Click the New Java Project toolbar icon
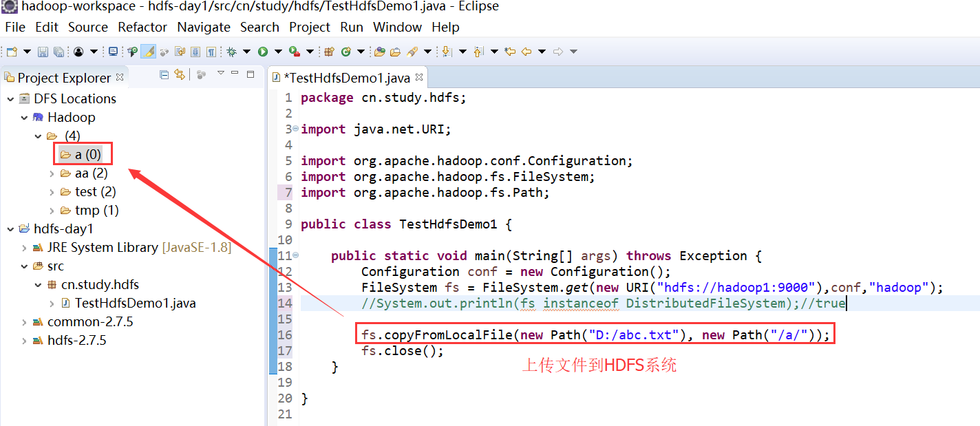The height and width of the screenshot is (426, 980). click(329, 51)
